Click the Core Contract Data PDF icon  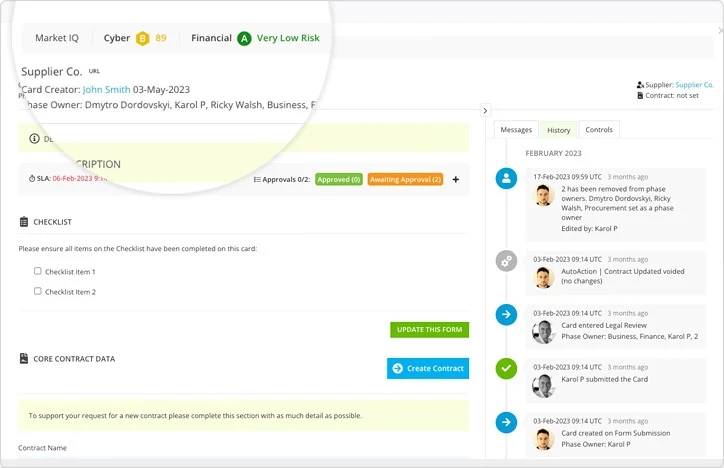coord(24,359)
